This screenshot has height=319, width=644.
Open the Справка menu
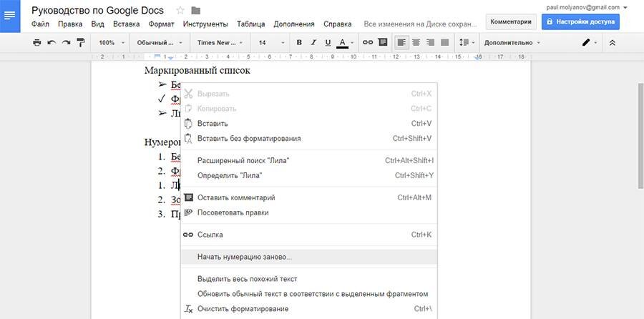pyautogui.click(x=338, y=24)
